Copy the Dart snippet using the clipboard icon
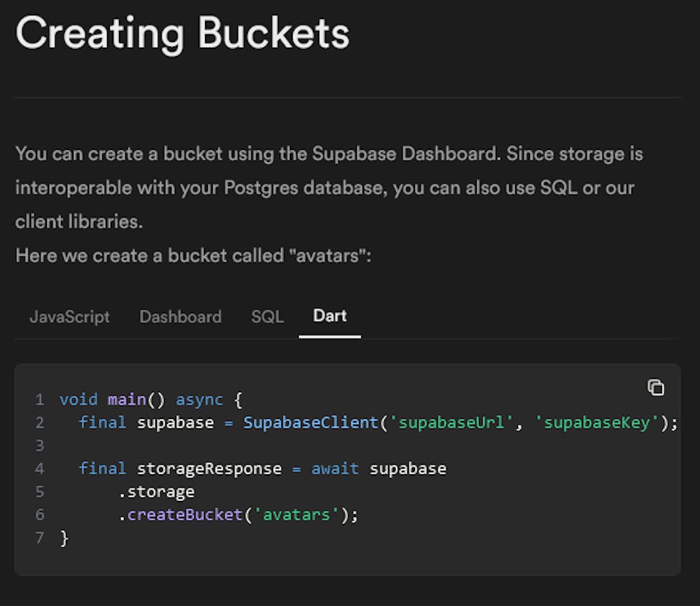This screenshot has width=700, height=606. click(x=656, y=387)
